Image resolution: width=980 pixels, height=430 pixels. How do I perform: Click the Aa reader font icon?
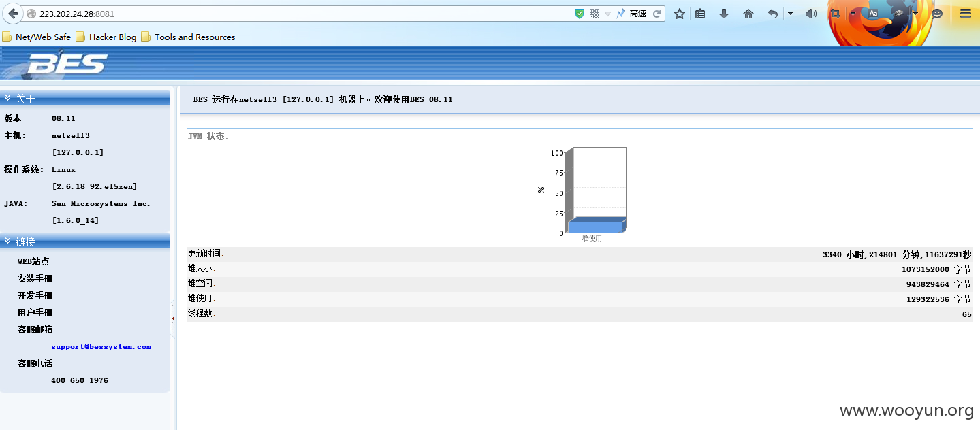coord(874,14)
